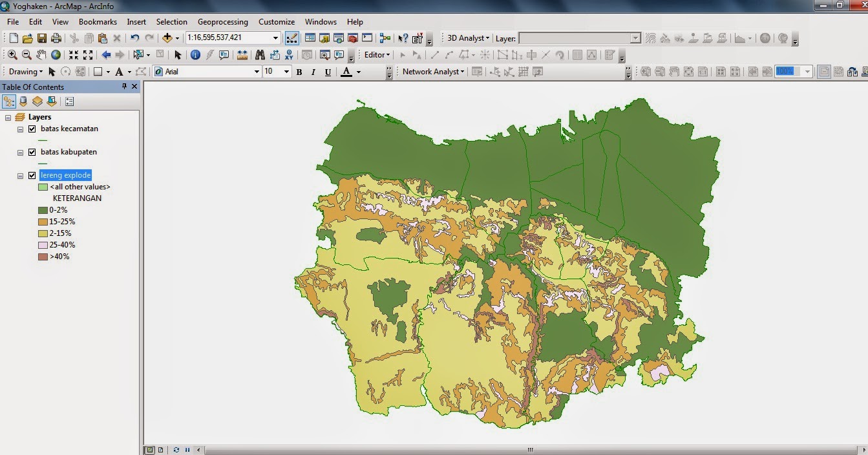This screenshot has height=455, width=868.
Task: Open the Find binoculars tool
Action: (x=260, y=55)
